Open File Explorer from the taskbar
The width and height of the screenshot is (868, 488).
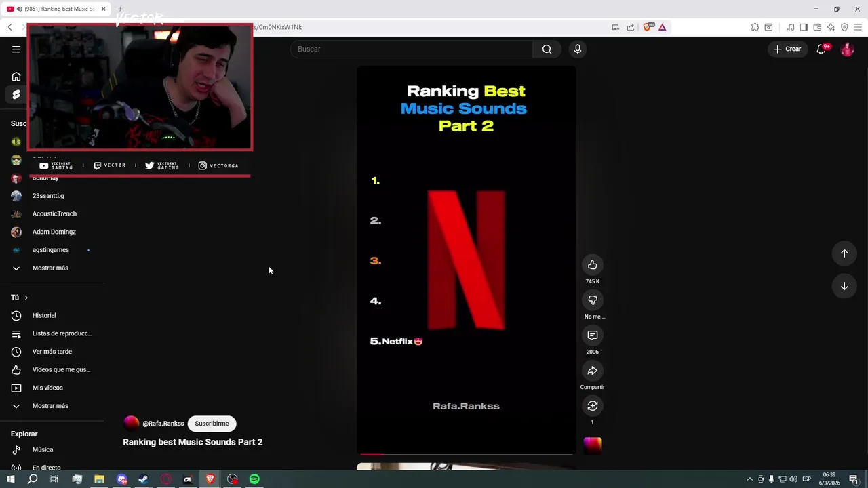coord(99,479)
